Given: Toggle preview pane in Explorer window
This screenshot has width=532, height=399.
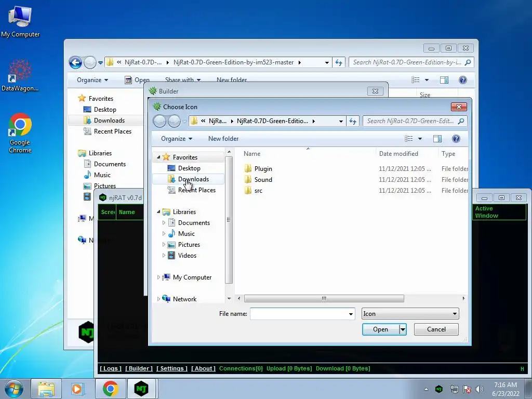Looking at the screenshot, I should click(x=444, y=79).
